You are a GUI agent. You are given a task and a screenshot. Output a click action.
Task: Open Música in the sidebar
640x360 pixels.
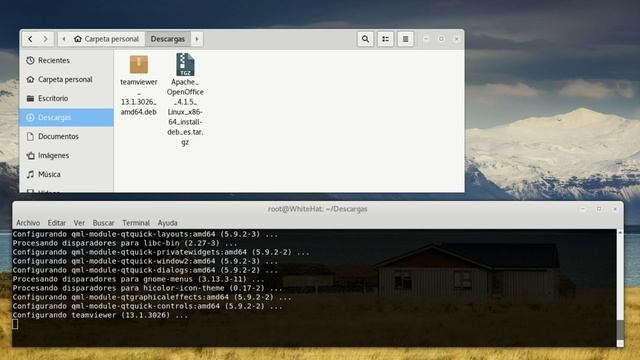[67, 174]
